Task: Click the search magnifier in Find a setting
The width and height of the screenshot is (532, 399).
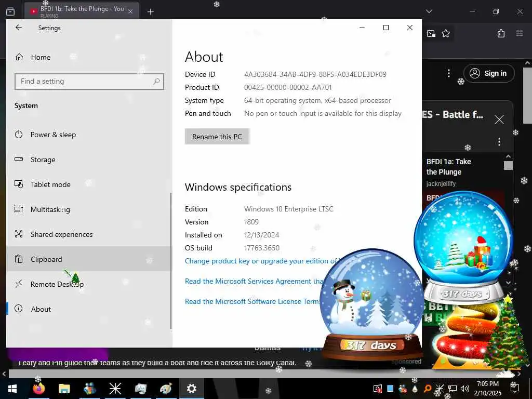Action: [156, 82]
